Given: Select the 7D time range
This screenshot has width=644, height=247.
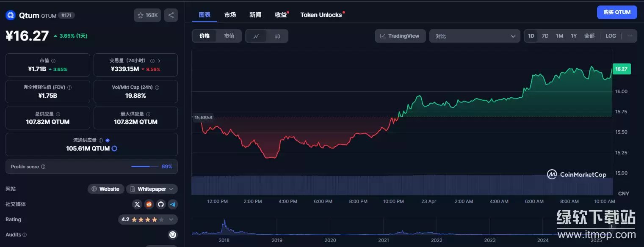Looking at the screenshot, I should click(545, 36).
